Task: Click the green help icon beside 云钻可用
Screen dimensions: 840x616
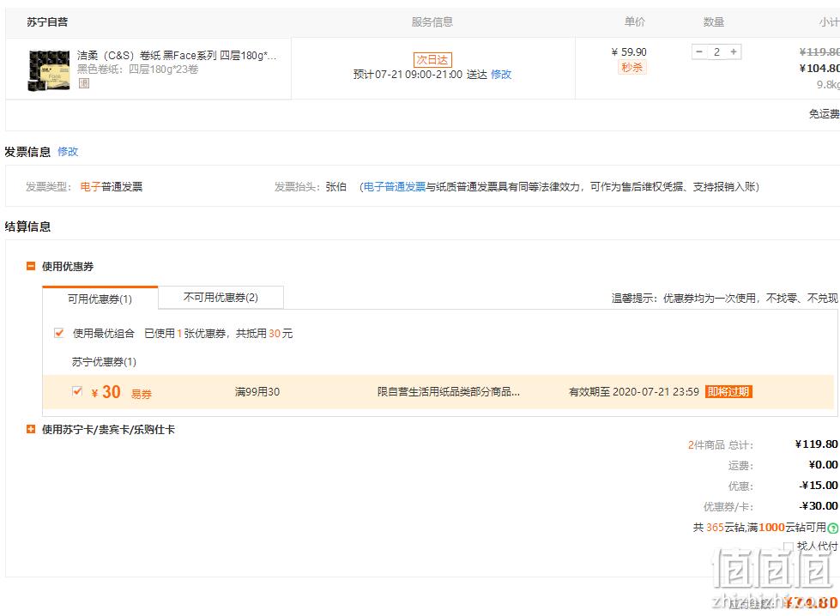Action: [x=833, y=528]
